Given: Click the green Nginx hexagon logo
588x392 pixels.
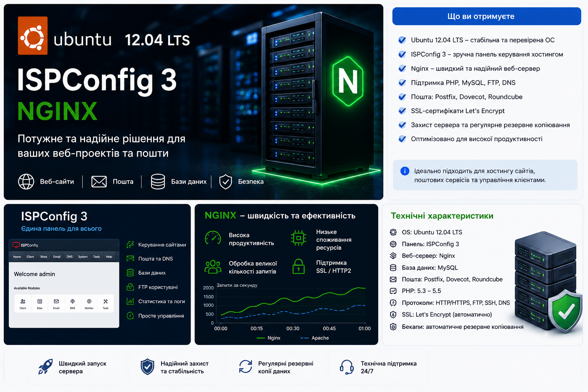Looking at the screenshot, I should (348, 81).
